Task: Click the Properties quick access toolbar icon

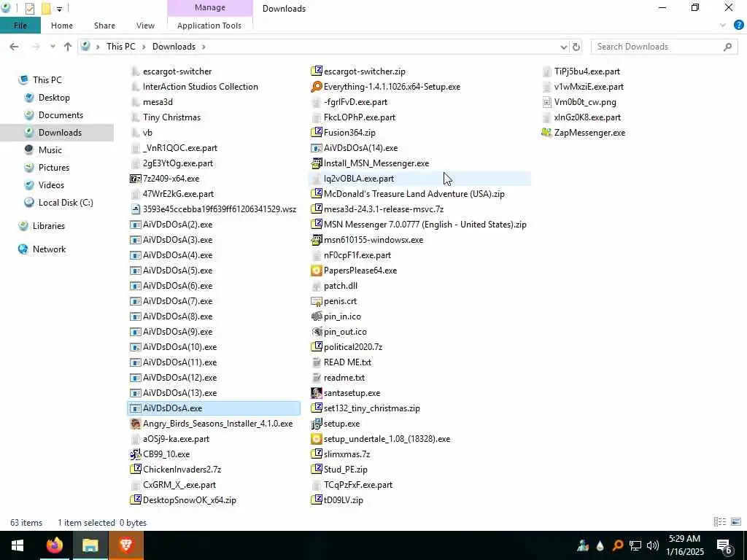Action: tap(29, 8)
